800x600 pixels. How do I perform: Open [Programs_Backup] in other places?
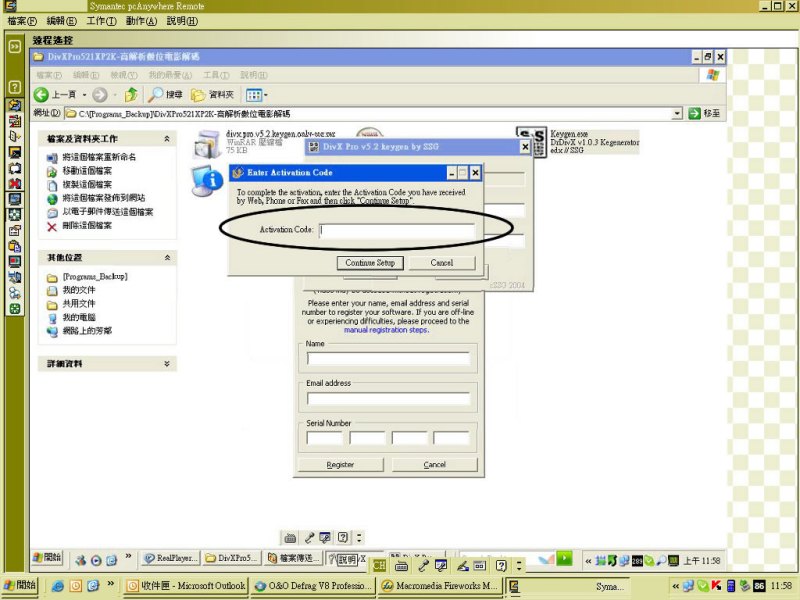pos(95,277)
